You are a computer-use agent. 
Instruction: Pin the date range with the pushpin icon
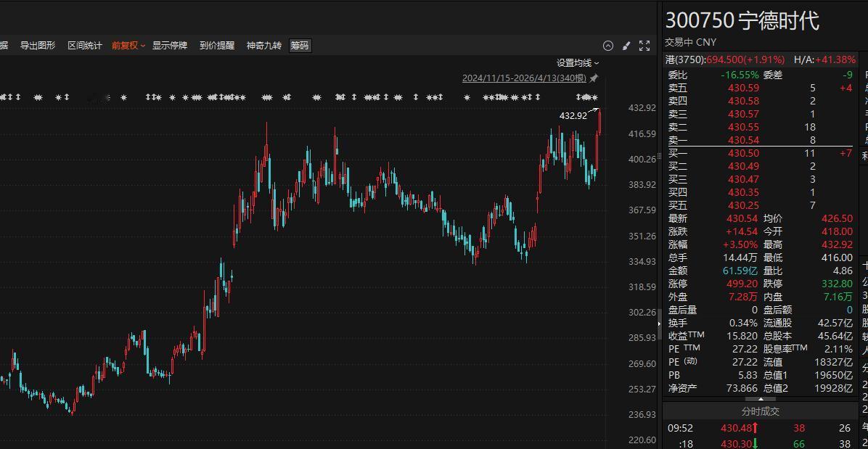point(594,78)
